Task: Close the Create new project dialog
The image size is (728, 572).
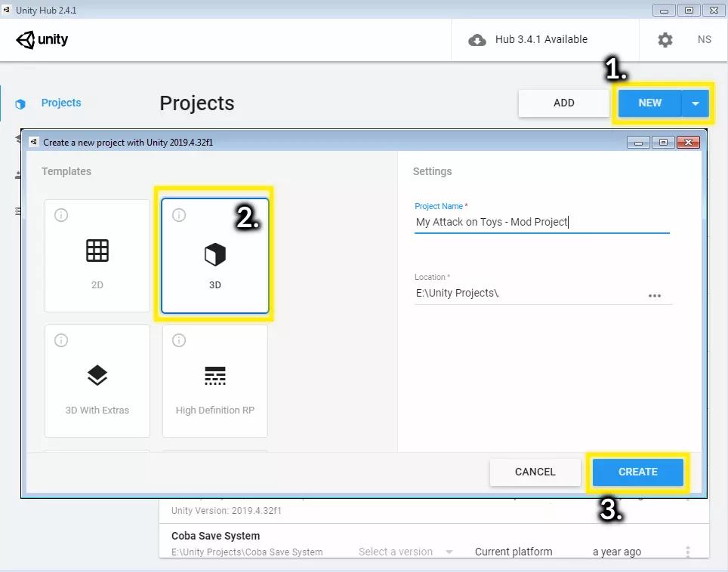Action: (x=688, y=143)
